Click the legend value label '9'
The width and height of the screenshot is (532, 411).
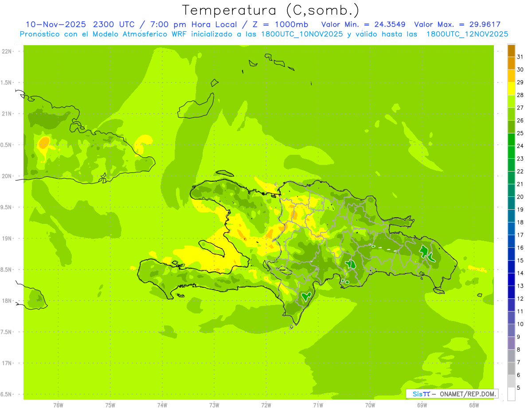(518, 337)
